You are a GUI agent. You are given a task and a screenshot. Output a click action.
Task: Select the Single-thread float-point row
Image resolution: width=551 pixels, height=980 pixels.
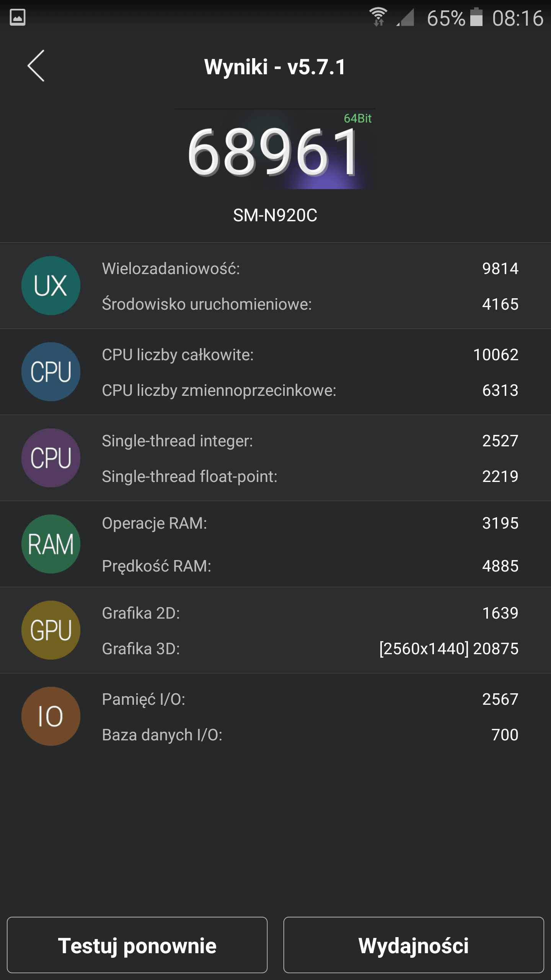pos(310,476)
